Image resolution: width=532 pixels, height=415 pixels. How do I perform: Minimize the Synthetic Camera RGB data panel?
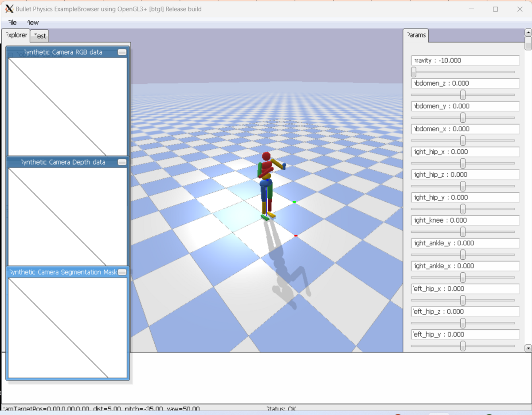[x=122, y=52]
